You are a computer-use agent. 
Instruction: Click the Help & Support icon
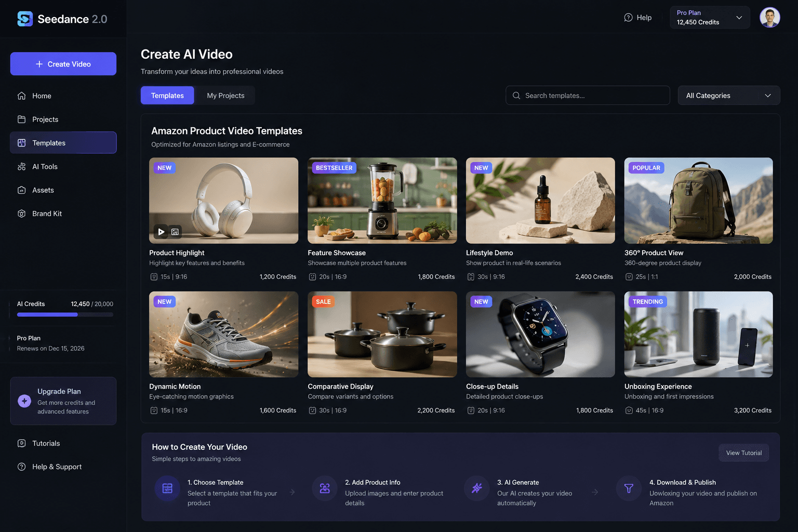coord(21,467)
